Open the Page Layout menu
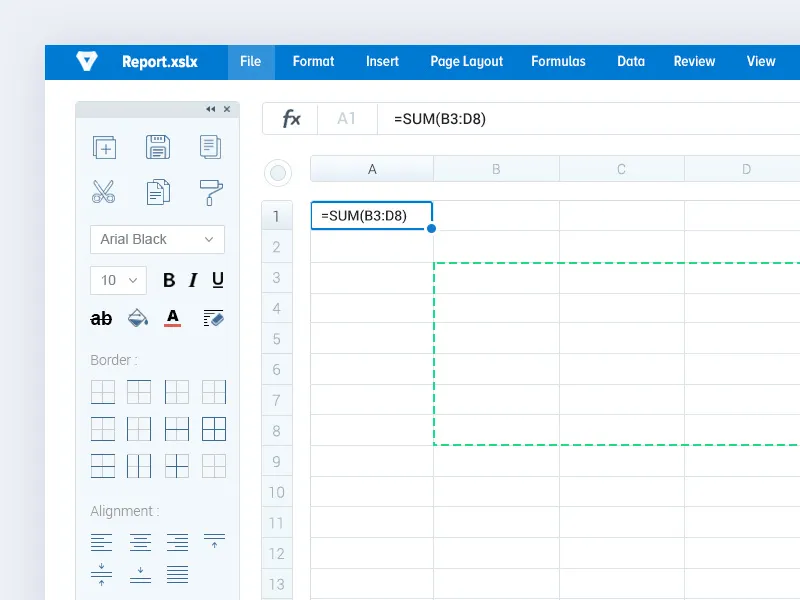The image size is (800, 600). point(466,61)
